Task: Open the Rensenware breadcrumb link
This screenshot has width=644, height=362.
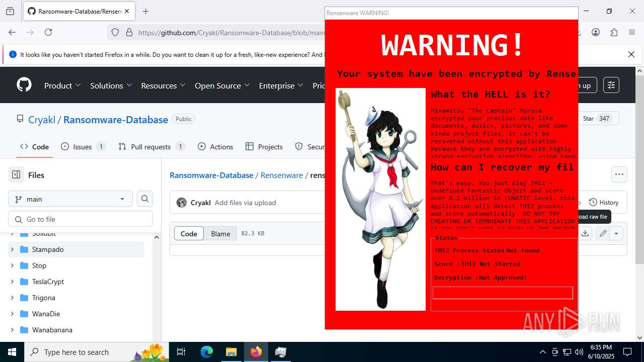Action: click(x=282, y=175)
